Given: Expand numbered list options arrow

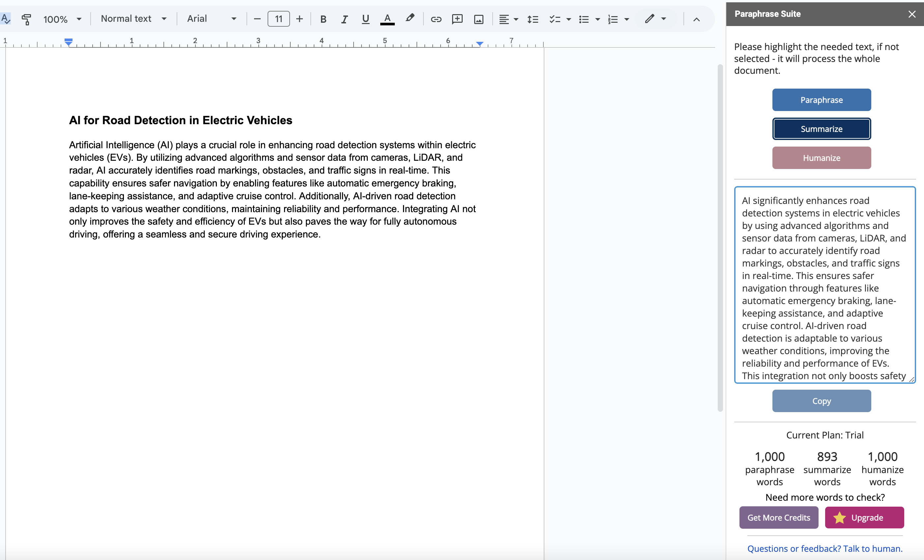Looking at the screenshot, I should coord(627,19).
